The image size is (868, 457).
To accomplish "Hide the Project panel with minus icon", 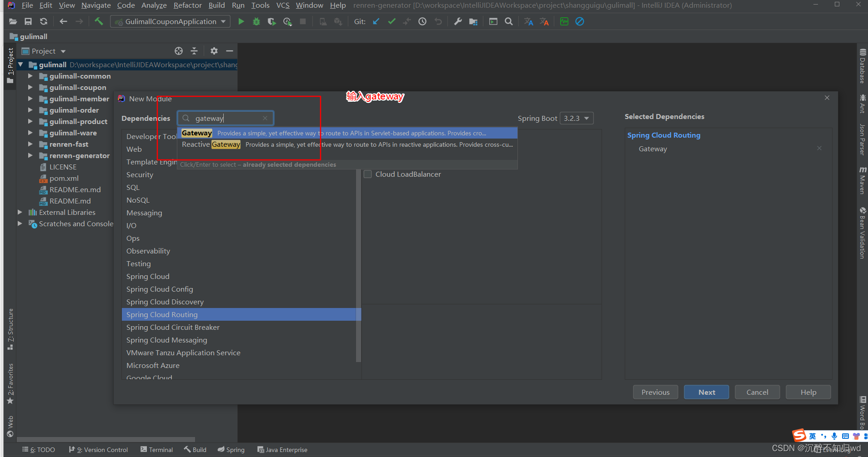I will pyautogui.click(x=230, y=51).
